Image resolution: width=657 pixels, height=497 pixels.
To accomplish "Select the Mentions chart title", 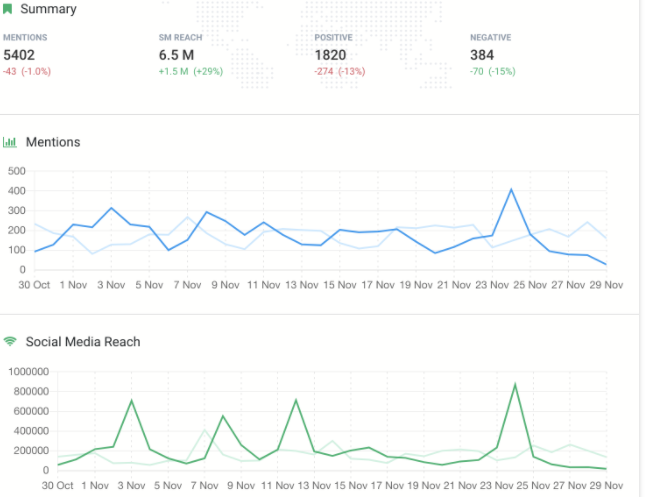I will 52,142.
